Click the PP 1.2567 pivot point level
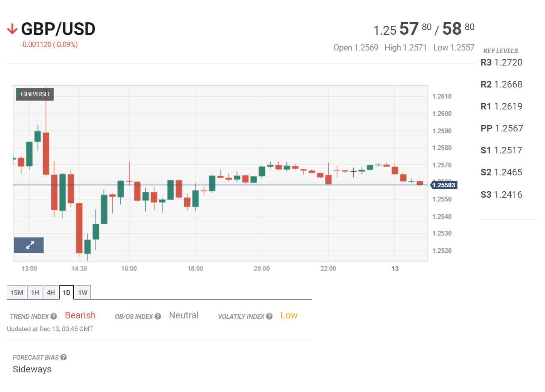Screen dimensions: 545x392 coord(502,128)
